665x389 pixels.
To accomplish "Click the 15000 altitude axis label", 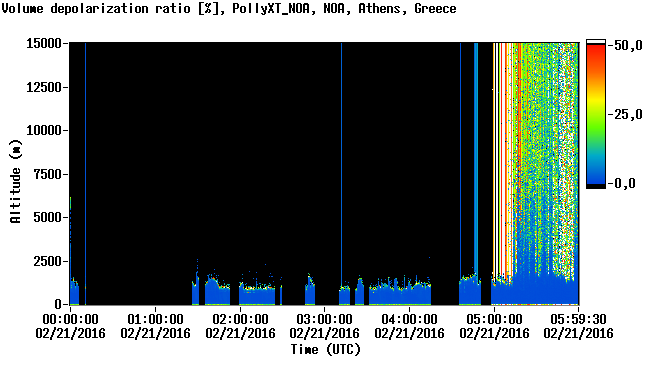I will 44,43.
